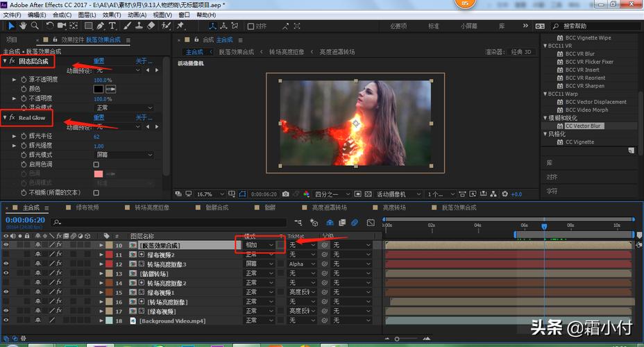The image size is (644, 347).
Task: Check the 不相乘 checkbox
Action: (x=96, y=193)
